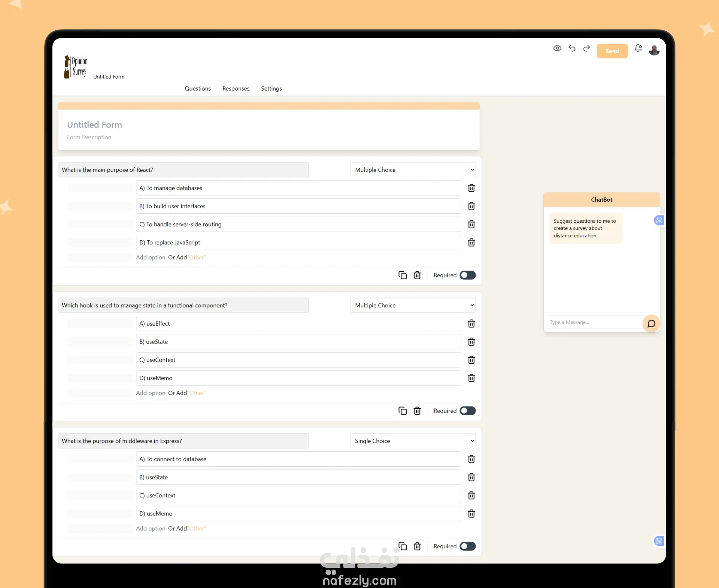
Task: Click the redo arrow icon
Action: [x=586, y=48]
